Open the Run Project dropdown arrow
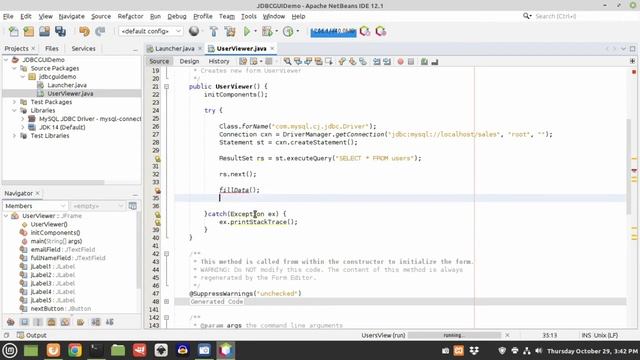 [x=256, y=31]
